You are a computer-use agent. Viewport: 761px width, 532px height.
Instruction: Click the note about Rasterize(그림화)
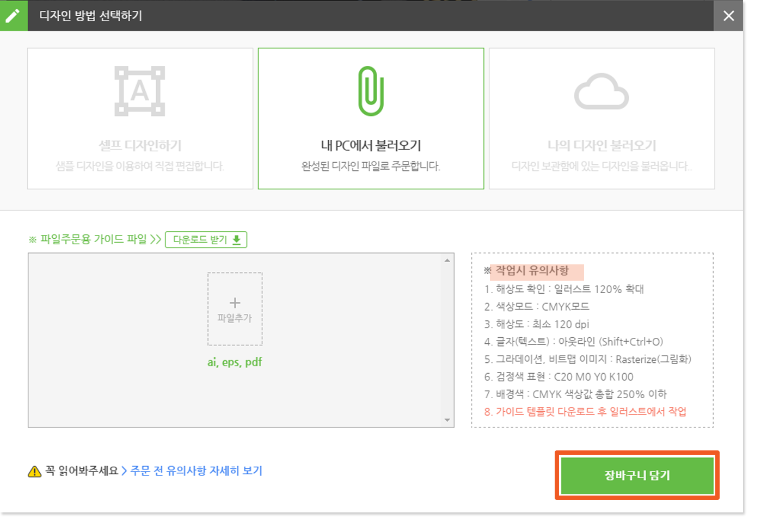pyautogui.click(x=588, y=359)
